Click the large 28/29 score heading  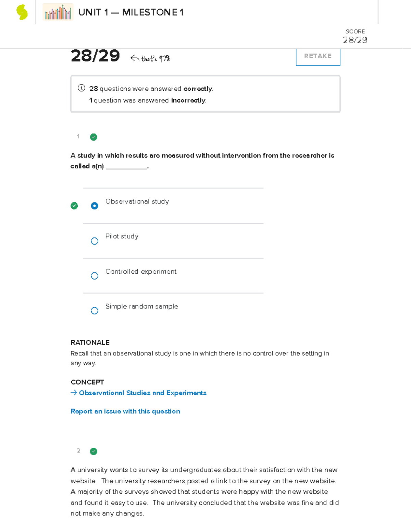click(x=95, y=56)
